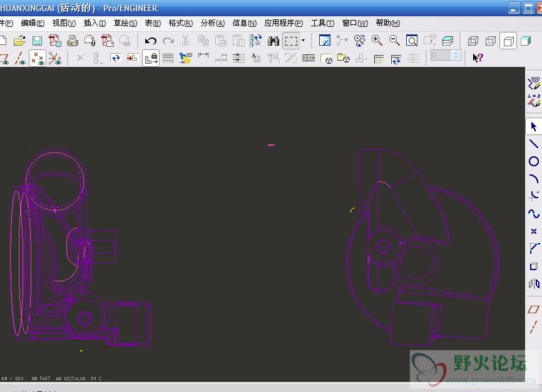Viewport: 542px width, 392px height.
Task: Click the numeric input field showing 0
Action: click(441, 55)
